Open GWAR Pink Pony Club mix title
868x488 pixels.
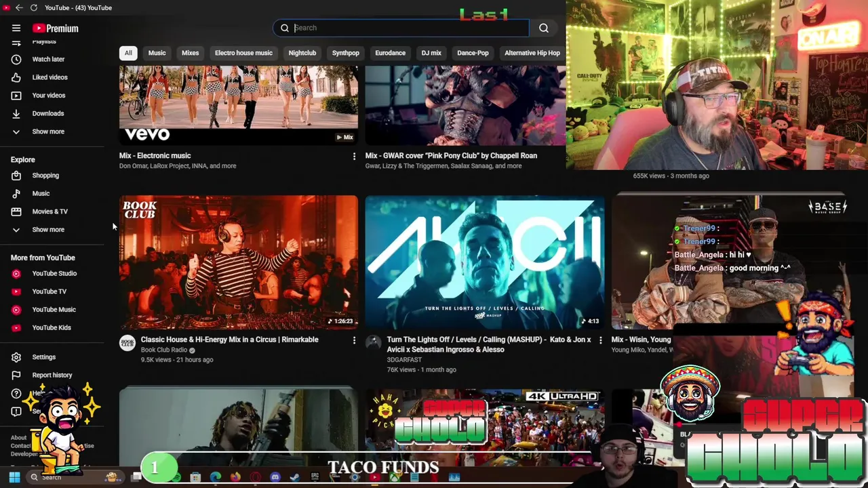point(451,156)
